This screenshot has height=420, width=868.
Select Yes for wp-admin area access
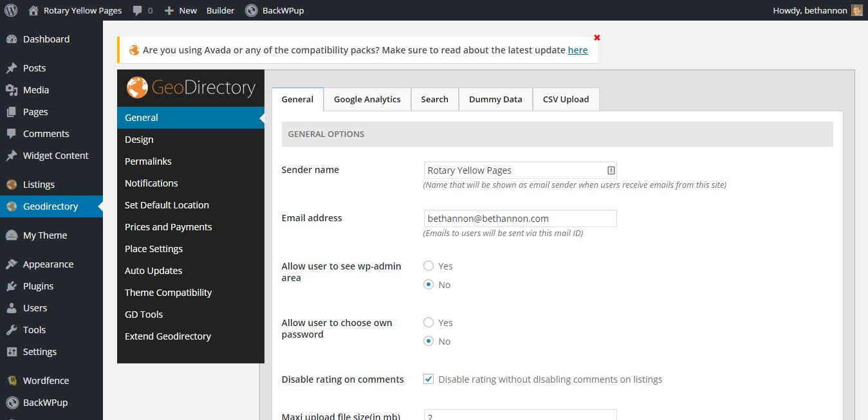pyautogui.click(x=429, y=266)
